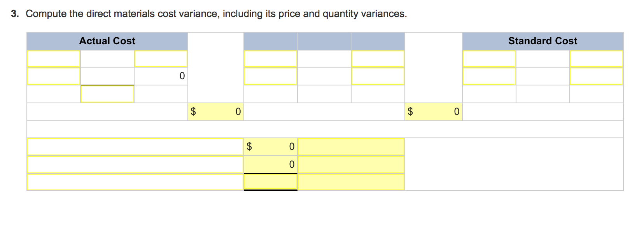Select the bottom wide variance label field
Screen dimensions: 644x226
pyautogui.click(x=135, y=182)
